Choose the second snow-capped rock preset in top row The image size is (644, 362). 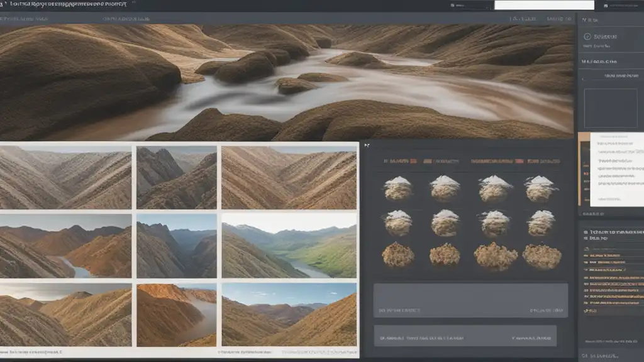coord(445,188)
